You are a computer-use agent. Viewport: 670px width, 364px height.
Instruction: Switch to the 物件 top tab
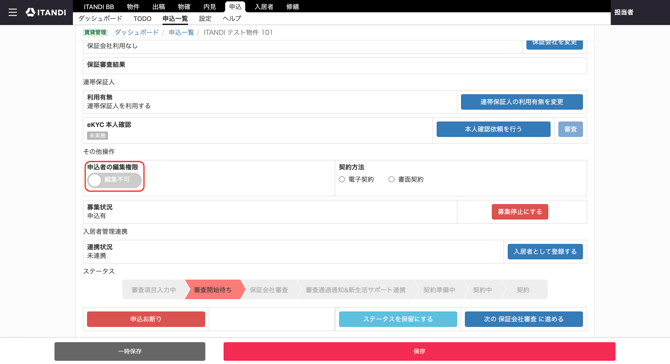tap(133, 7)
